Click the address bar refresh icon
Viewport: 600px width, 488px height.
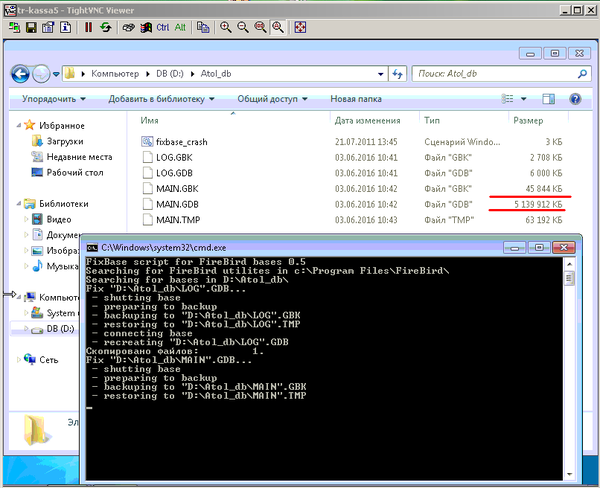click(x=398, y=74)
